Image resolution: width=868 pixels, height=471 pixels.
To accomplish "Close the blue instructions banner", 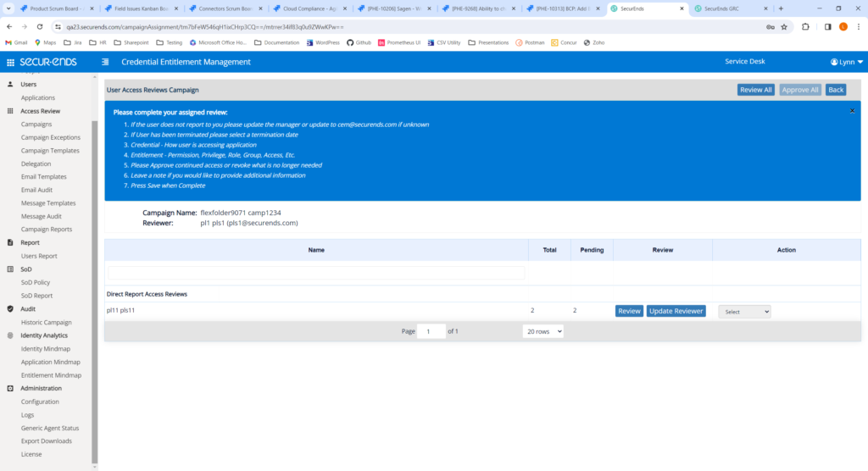I will (x=853, y=111).
